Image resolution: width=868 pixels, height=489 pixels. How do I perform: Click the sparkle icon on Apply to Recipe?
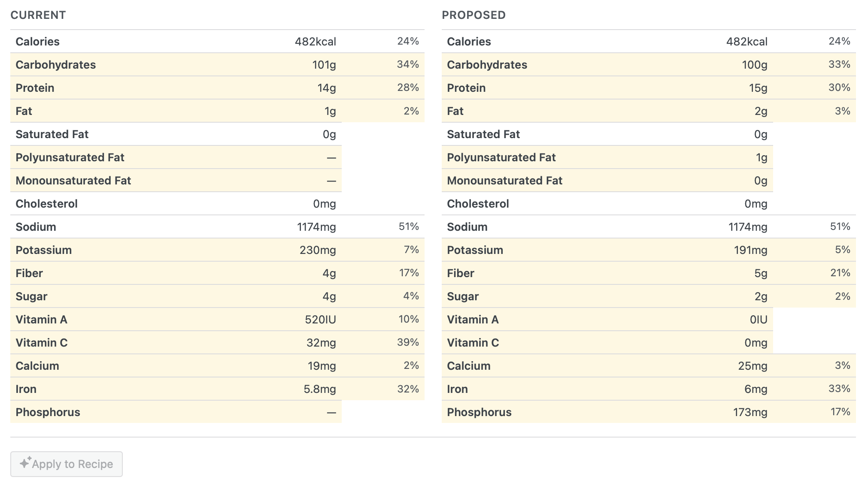(25, 462)
